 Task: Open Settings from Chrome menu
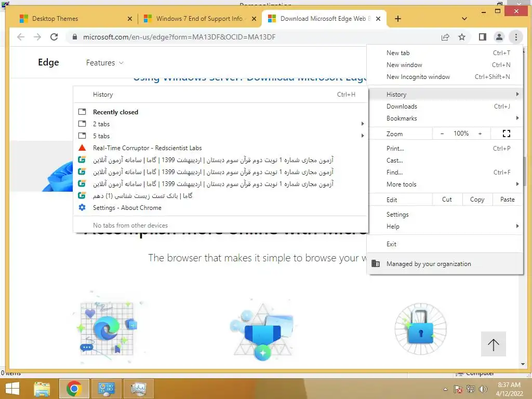click(445, 215)
